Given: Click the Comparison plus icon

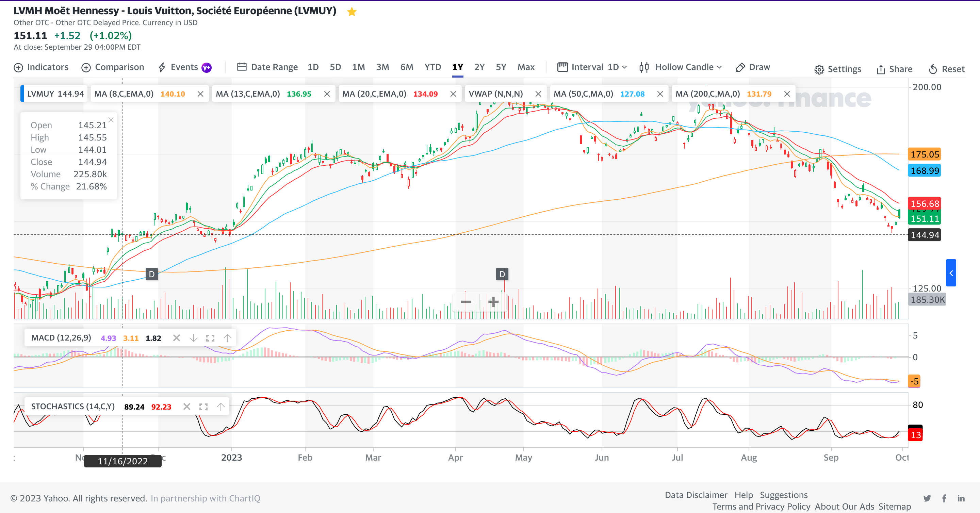Looking at the screenshot, I should tap(86, 67).
